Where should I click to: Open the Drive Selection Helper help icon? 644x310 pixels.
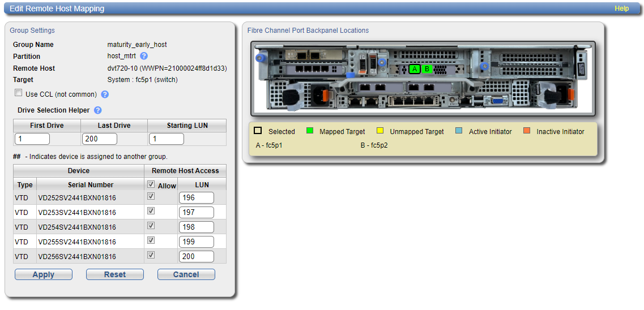(98, 110)
